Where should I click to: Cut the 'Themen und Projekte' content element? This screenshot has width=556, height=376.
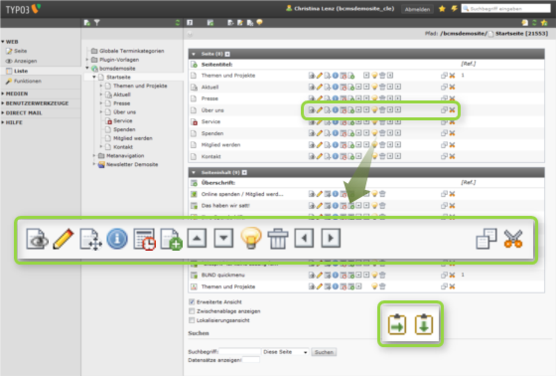coord(452,286)
